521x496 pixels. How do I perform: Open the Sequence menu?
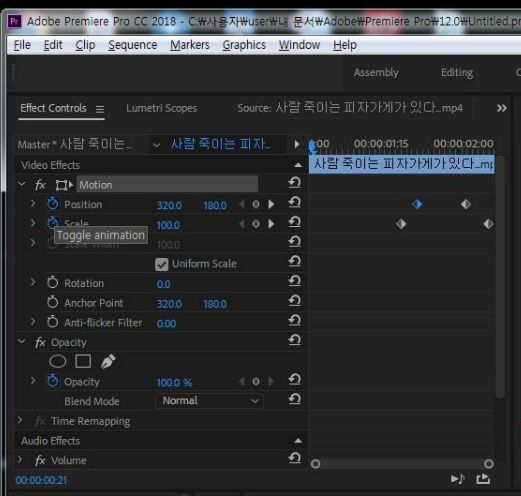pos(132,45)
